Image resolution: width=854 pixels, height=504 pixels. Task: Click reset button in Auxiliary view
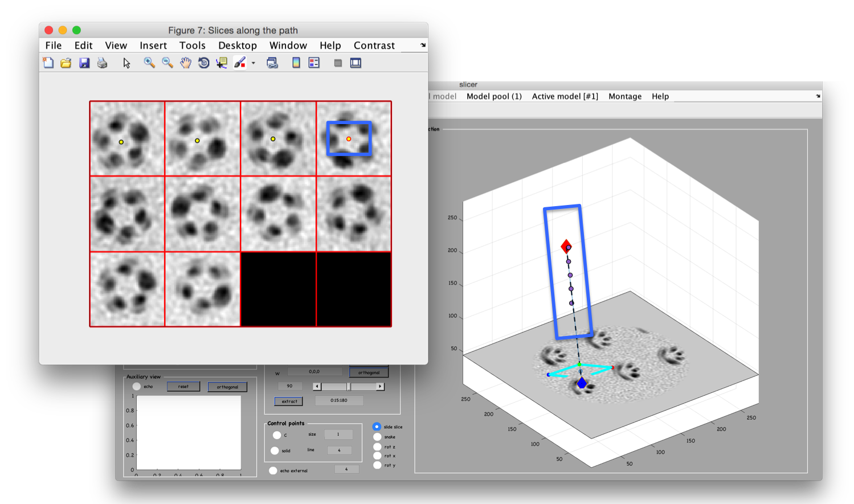[183, 387]
